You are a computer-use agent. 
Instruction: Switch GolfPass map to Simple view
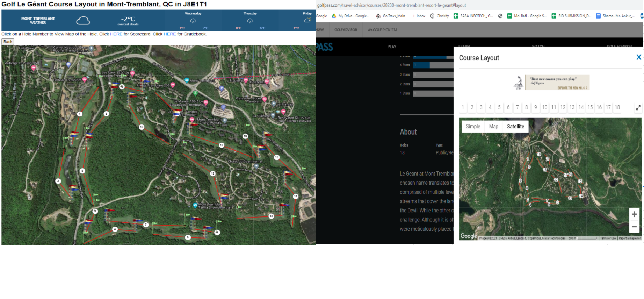pos(473,127)
